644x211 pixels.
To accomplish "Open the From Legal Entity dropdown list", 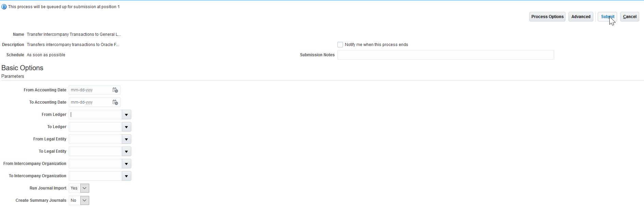I will tap(126, 139).
